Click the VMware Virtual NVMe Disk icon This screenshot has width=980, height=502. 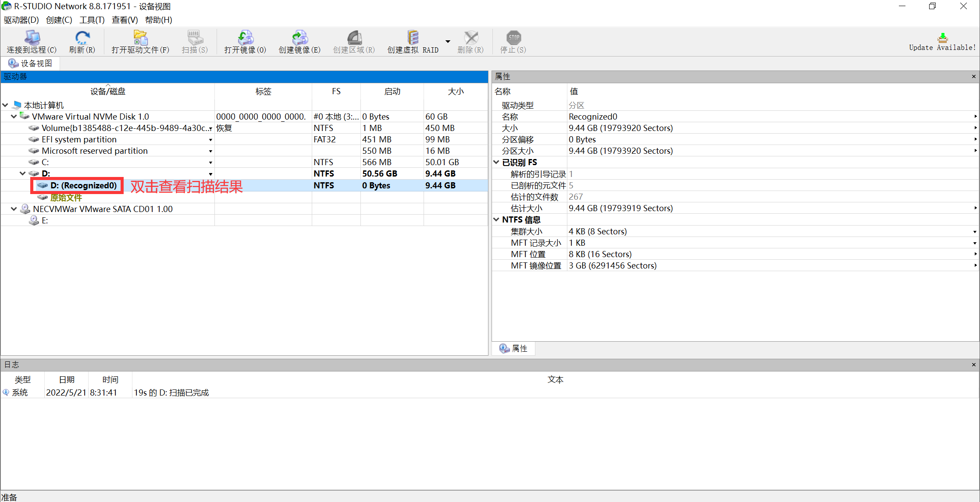point(25,117)
